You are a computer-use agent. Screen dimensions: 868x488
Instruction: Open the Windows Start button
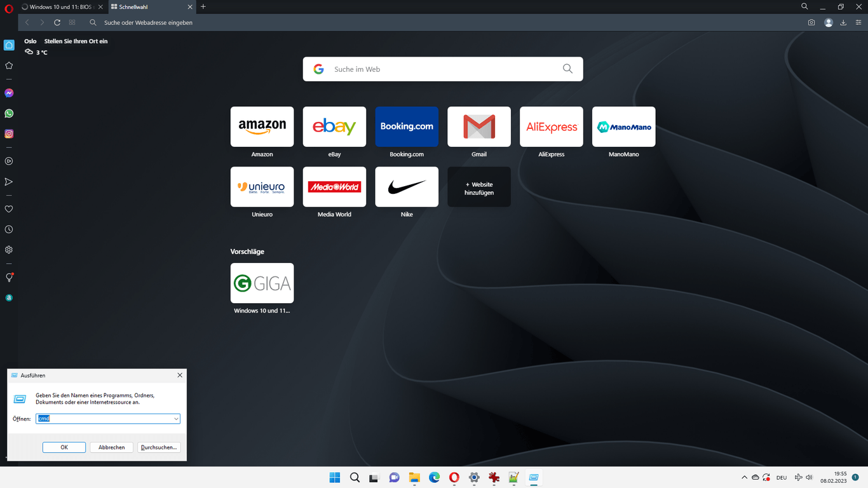pyautogui.click(x=335, y=478)
